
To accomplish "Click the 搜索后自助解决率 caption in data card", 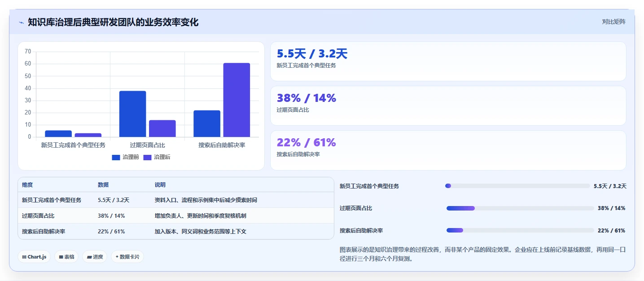I will pyautogui.click(x=298, y=154).
